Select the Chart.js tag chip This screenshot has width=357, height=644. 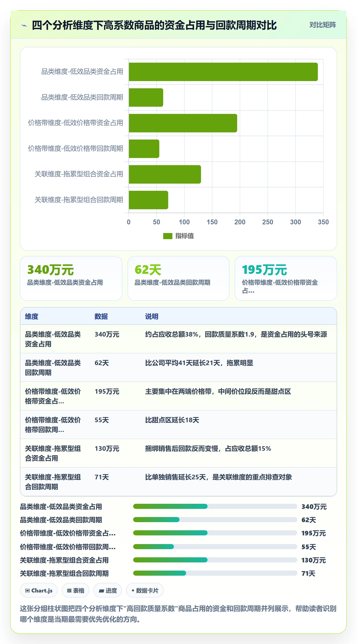tap(39, 590)
